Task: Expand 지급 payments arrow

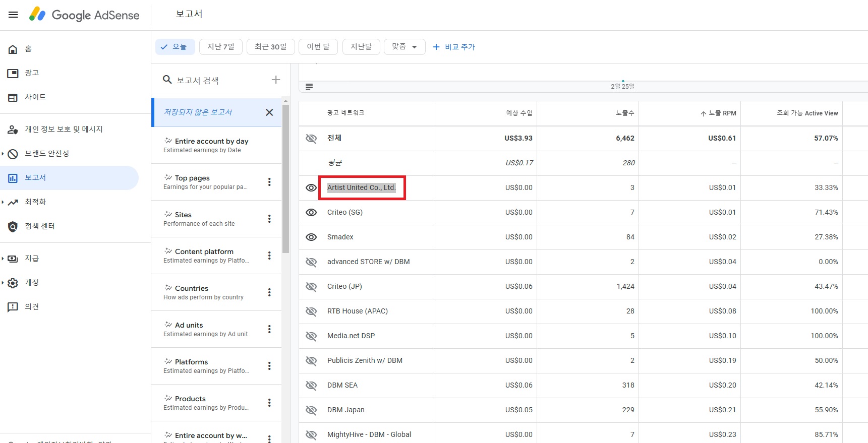Action: point(3,259)
